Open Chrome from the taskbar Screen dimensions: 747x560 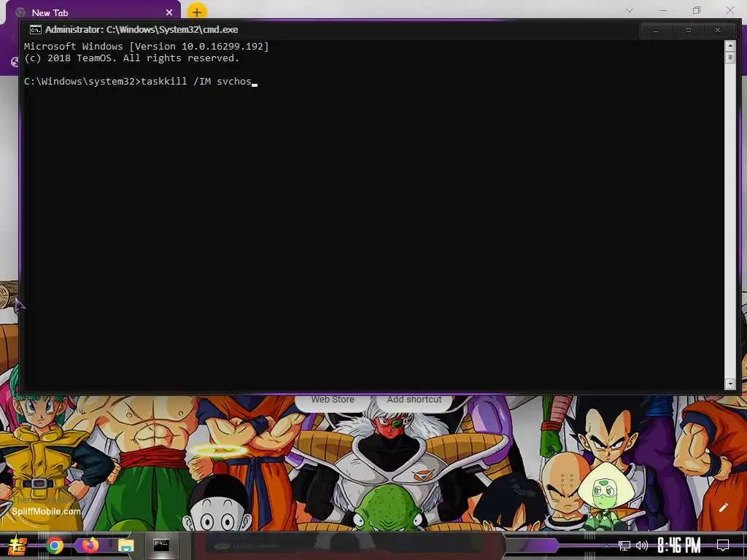(x=54, y=545)
